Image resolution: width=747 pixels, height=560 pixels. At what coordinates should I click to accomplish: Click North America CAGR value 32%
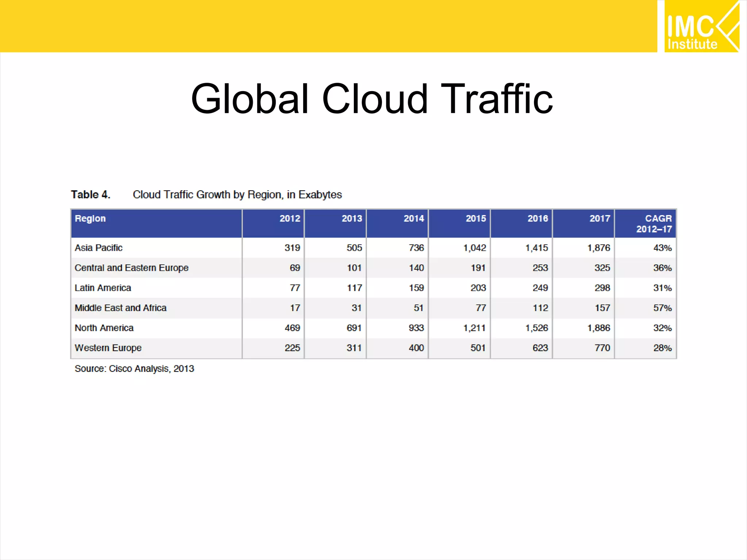tap(663, 328)
